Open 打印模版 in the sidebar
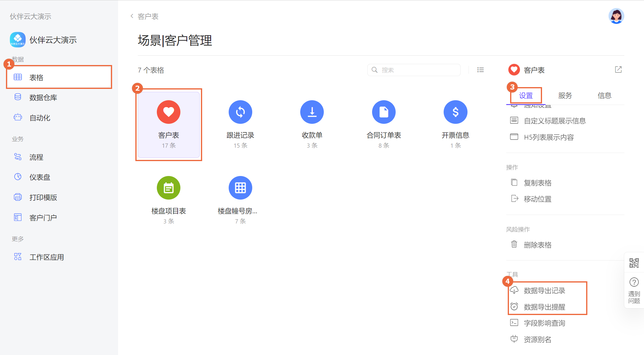Viewport: 644px width, 355px height. pos(43,197)
